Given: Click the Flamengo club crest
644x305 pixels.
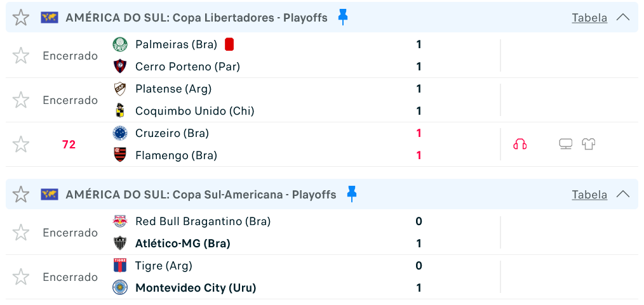Looking at the screenshot, I should coord(120,155).
